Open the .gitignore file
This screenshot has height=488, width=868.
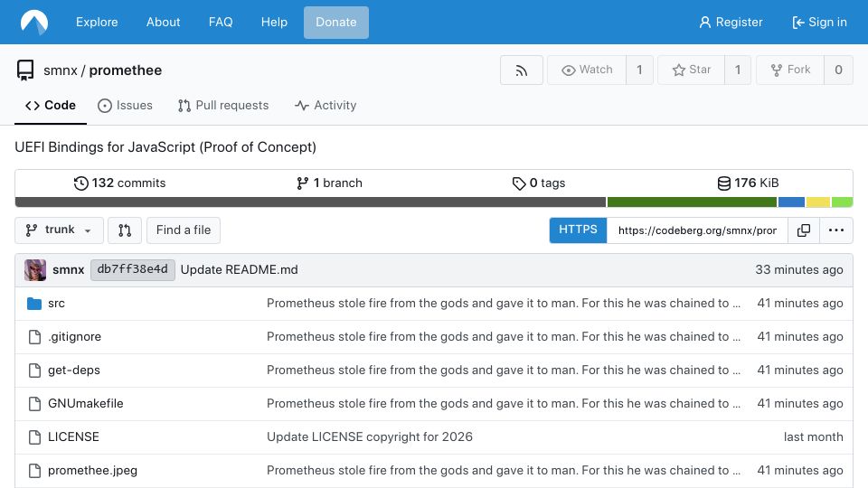[x=75, y=337]
